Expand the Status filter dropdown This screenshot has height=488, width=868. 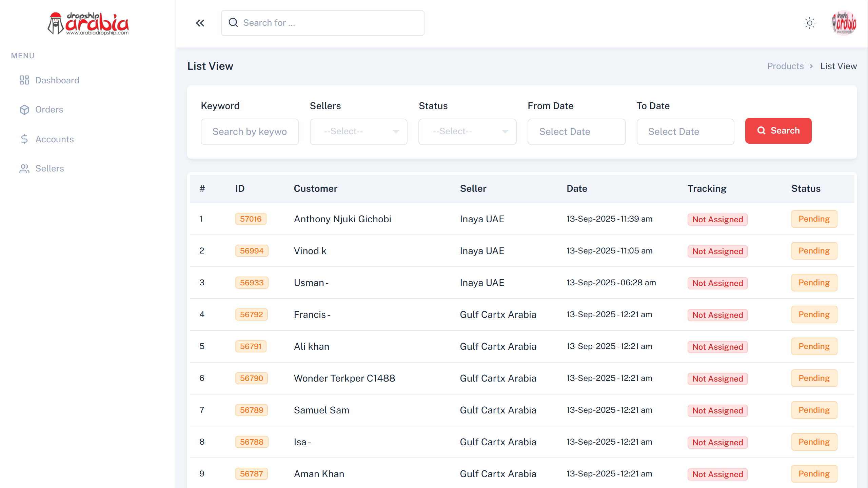coord(467,131)
